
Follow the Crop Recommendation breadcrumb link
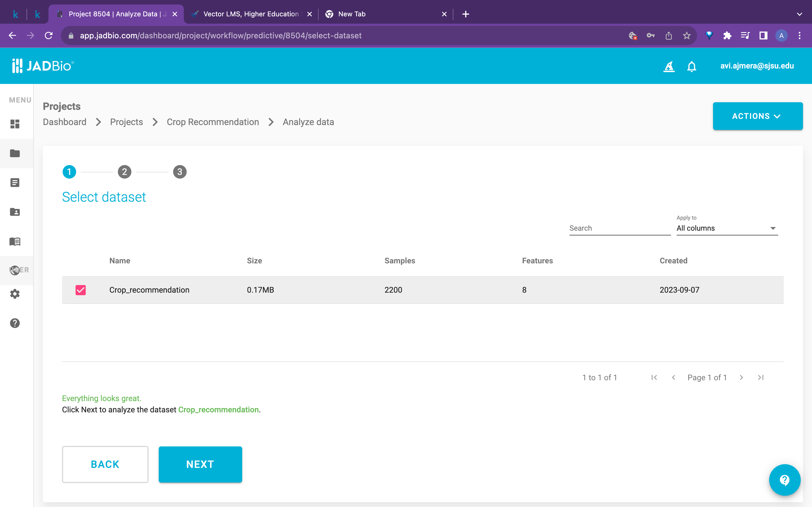tap(213, 122)
